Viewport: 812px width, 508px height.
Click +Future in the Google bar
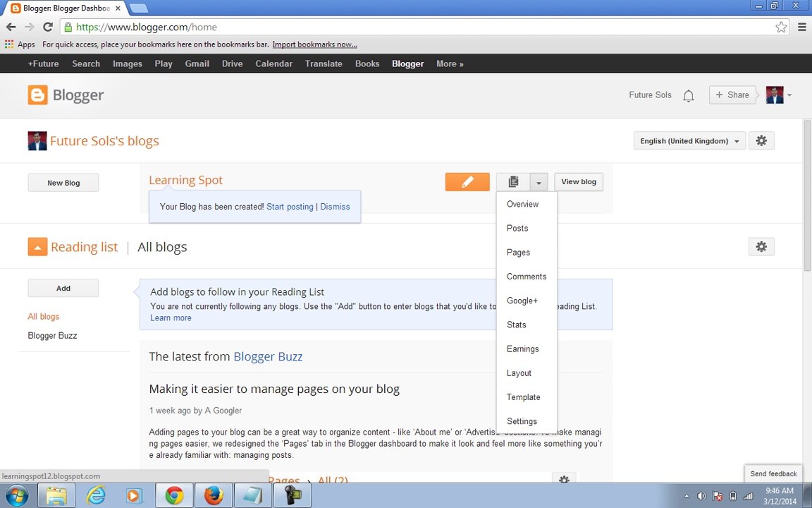point(43,64)
